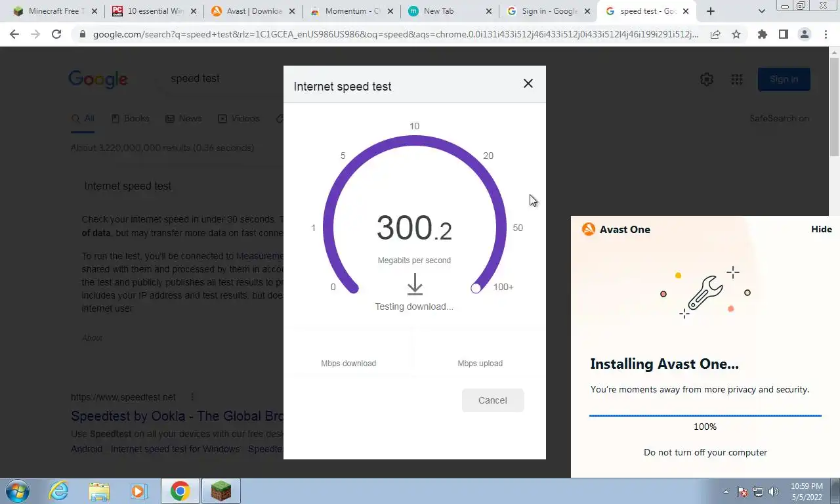Close the 10 essential Windows tab

pyautogui.click(x=193, y=11)
